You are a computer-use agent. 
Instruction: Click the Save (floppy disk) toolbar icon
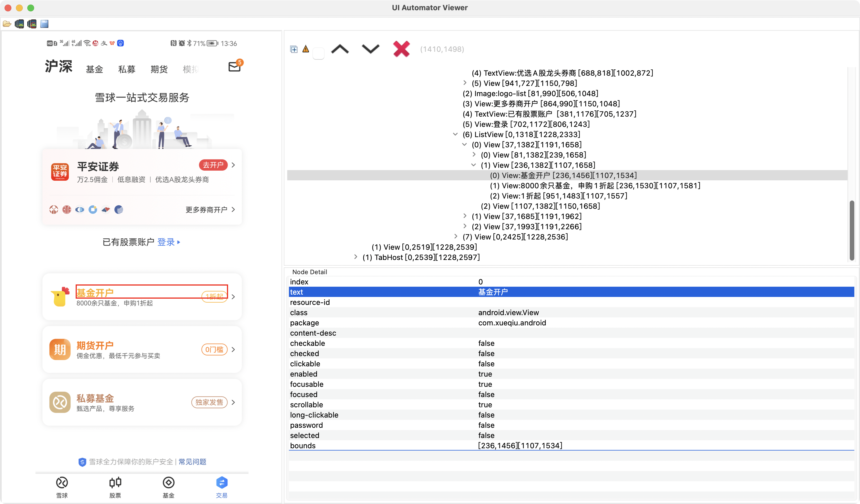pyautogui.click(x=44, y=24)
